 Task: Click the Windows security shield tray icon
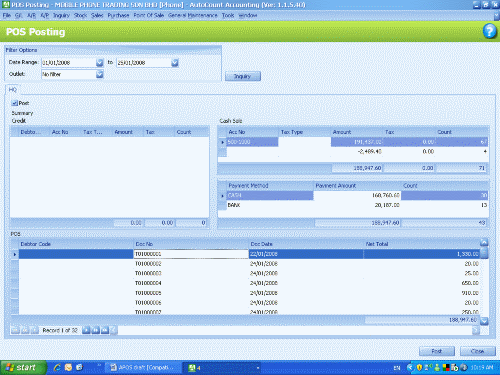click(419, 368)
